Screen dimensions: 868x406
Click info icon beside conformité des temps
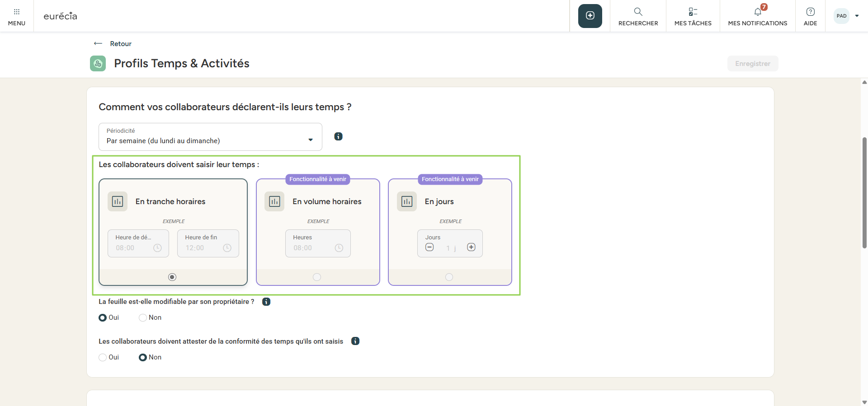355,341
